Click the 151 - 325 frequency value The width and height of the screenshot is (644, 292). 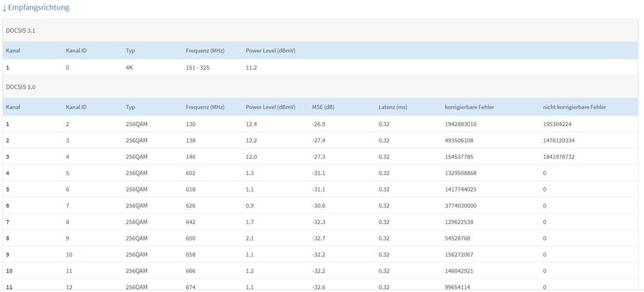click(x=197, y=68)
